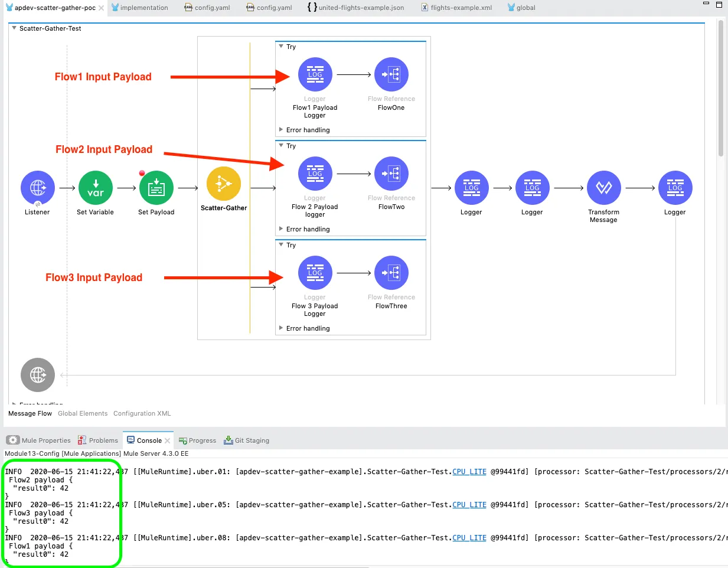Viewport: 728px width, 568px height.
Task: Click the red breakpoint dot on Set Payload
Action: (142, 173)
